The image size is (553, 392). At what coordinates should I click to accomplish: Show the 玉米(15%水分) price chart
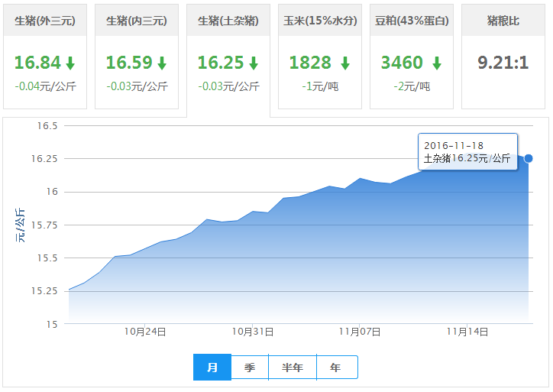(320, 21)
